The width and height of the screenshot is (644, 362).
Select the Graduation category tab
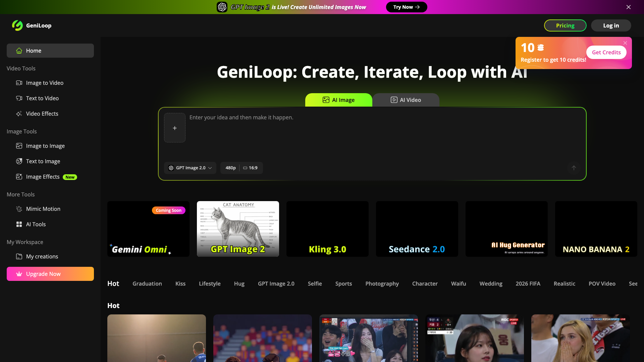coord(147,284)
